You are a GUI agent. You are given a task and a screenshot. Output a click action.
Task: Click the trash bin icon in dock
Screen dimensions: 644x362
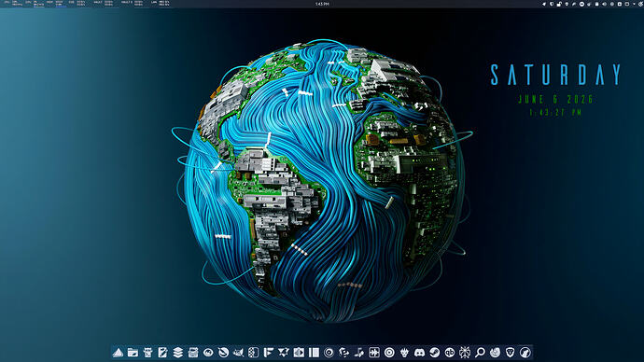(x=147, y=352)
